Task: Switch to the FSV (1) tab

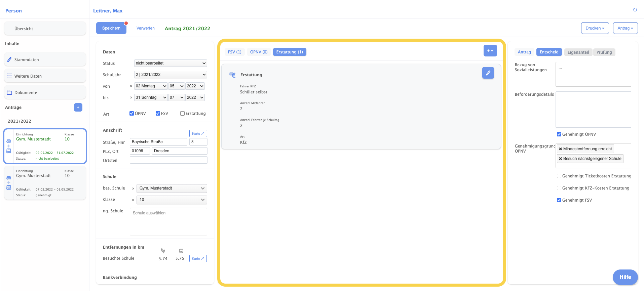Action: pos(234,52)
